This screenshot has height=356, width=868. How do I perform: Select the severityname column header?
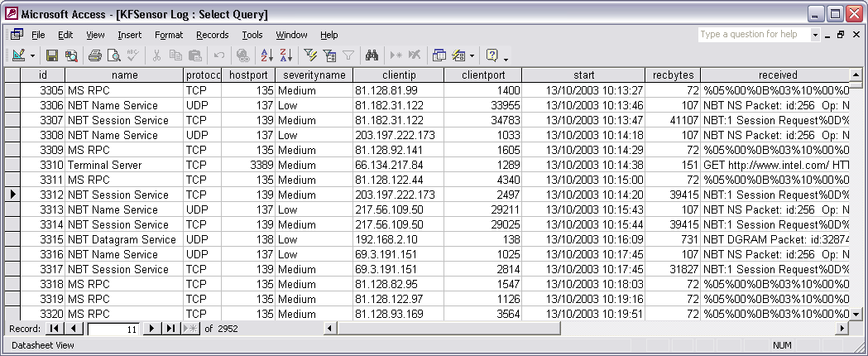314,75
